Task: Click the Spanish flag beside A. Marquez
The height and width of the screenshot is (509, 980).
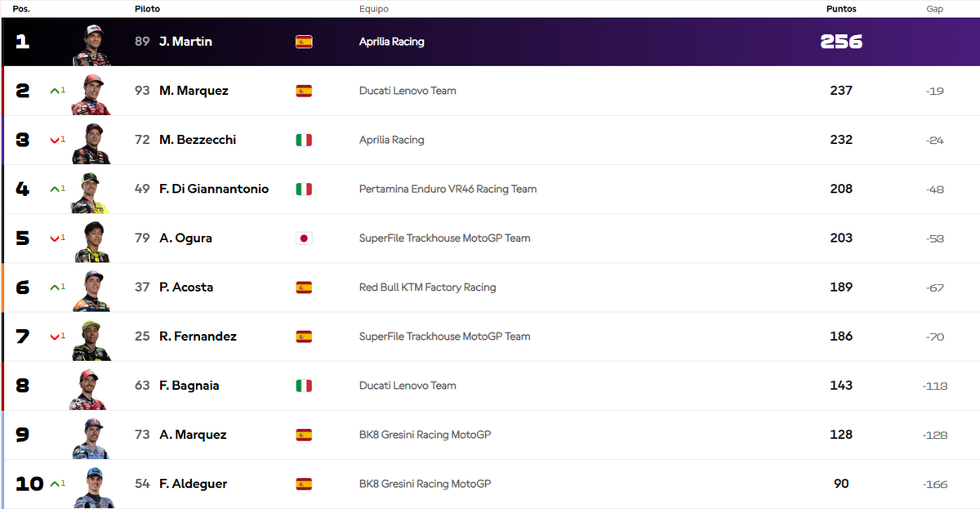Action: [303, 435]
